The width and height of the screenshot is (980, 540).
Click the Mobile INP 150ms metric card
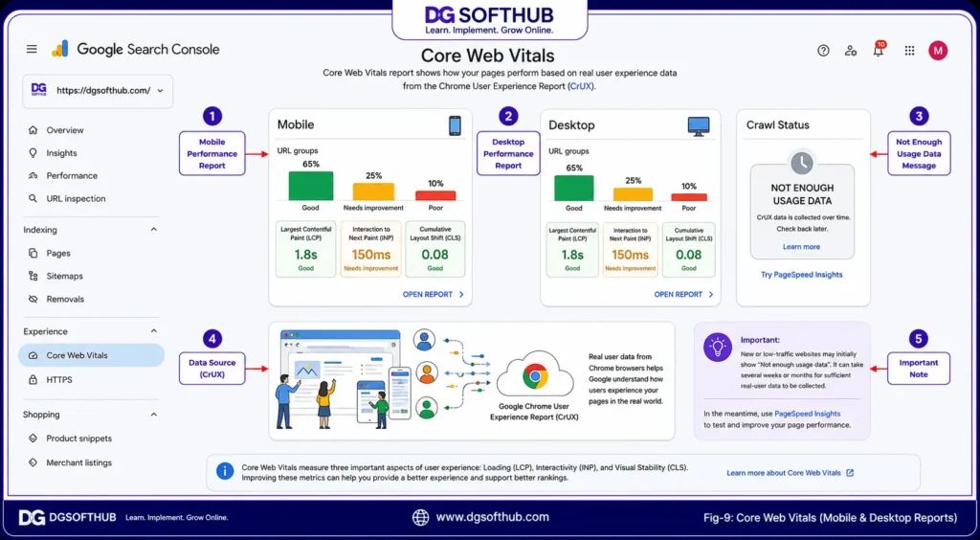(x=370, y=249)
